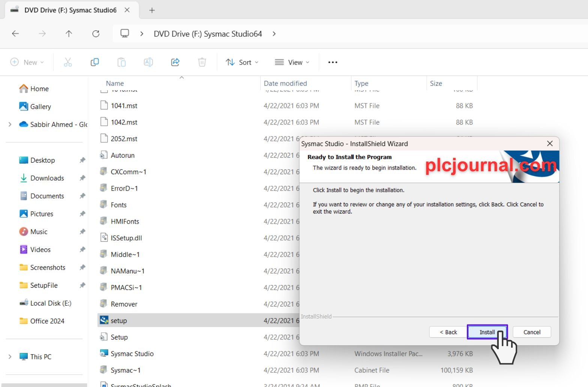Unpin Downloads using its pin icon
The image size is (588, 387).
click(x=82, y=178)
